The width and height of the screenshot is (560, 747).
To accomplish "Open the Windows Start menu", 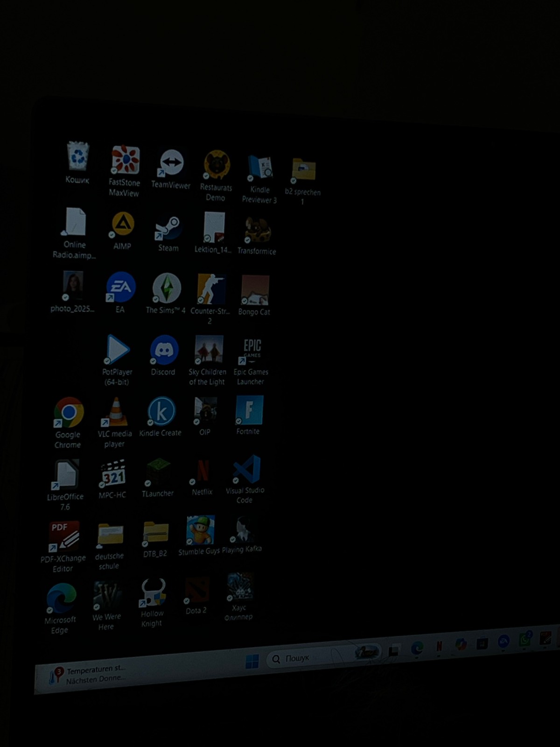I will pos(252,661).
